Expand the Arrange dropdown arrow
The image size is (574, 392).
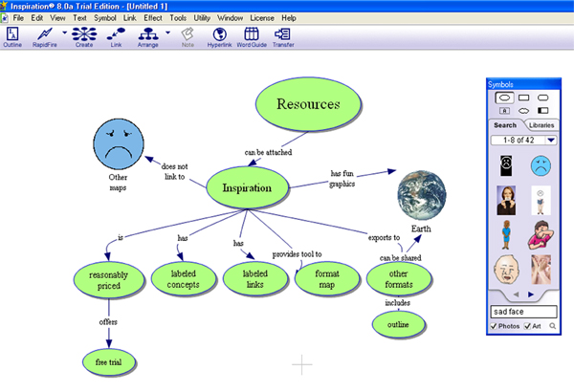[167, 33]
